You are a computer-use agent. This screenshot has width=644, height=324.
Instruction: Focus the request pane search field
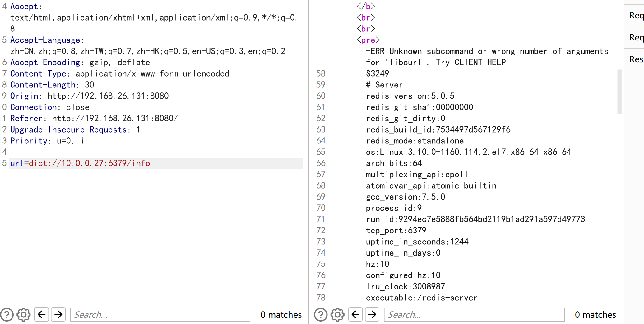tap(160, 315)
